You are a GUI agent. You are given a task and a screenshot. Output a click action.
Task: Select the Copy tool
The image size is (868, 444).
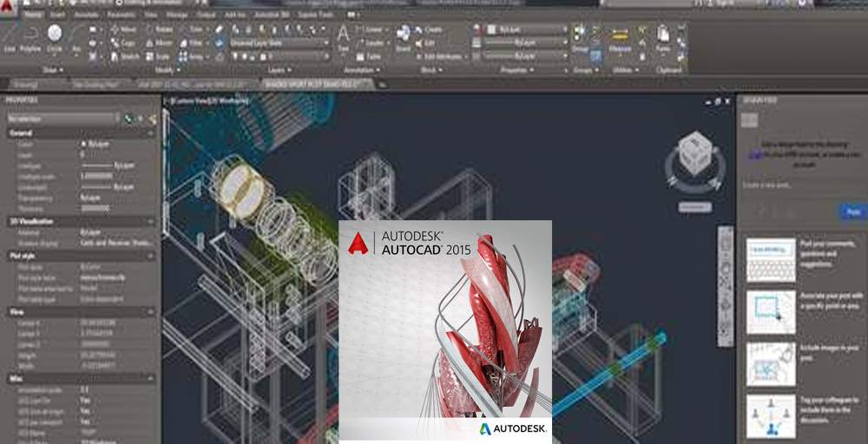coord(123,43)
